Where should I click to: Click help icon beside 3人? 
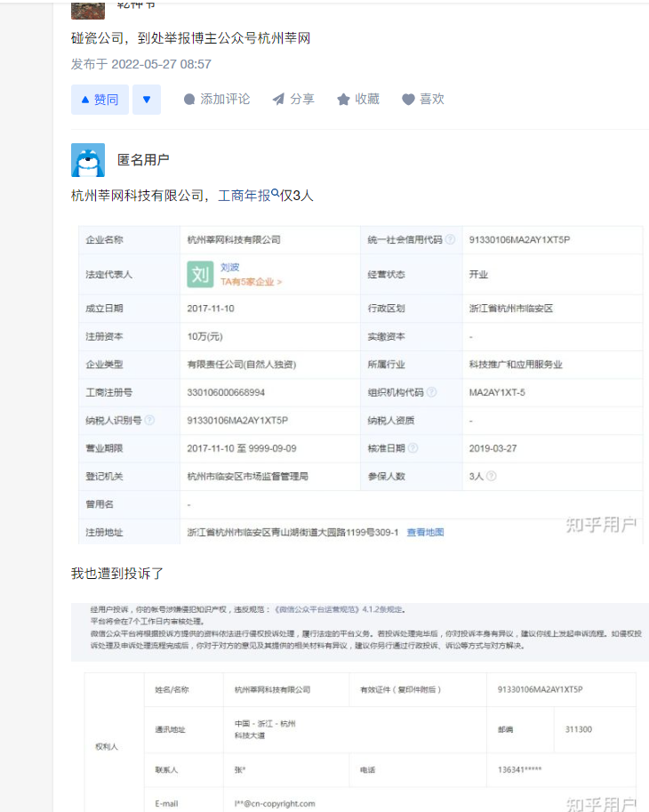tap(491, 476)
